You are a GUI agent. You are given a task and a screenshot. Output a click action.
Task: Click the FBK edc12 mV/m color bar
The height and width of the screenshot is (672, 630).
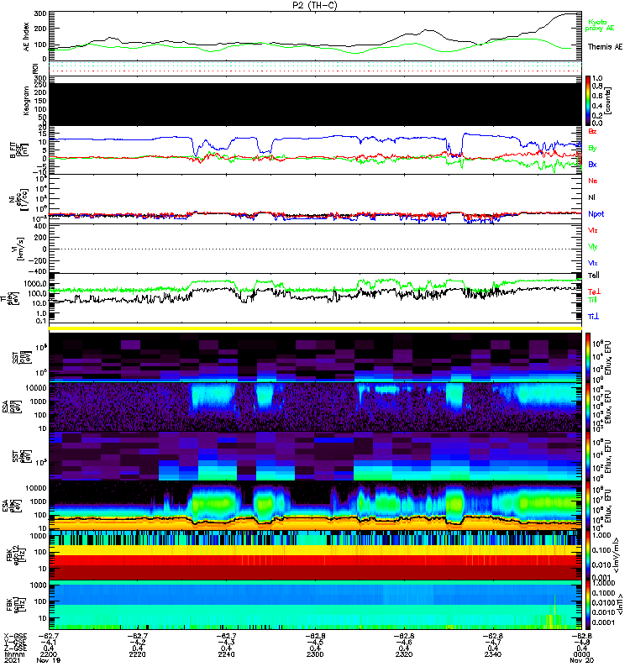pos(588,555)
